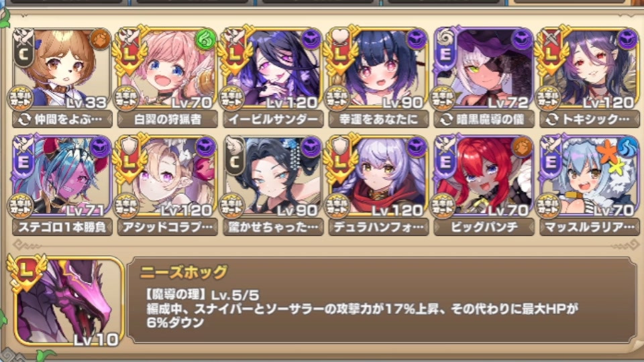Click the dark element icon on the Lv90 幸運をあなたに card

[x=417, y=40]
